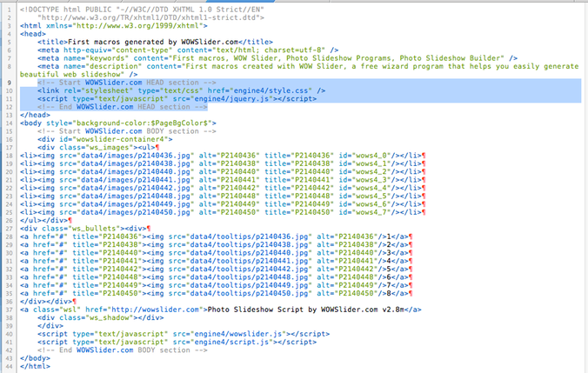Click the tooltips/p2140438.jpg anchor line

217,245
